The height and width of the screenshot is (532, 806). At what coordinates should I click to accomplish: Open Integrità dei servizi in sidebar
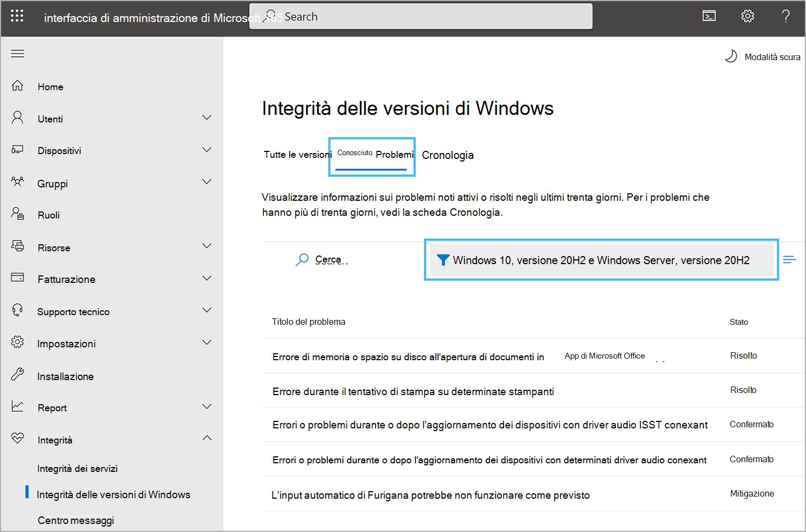pyautogui.click(x=77, y=469)
